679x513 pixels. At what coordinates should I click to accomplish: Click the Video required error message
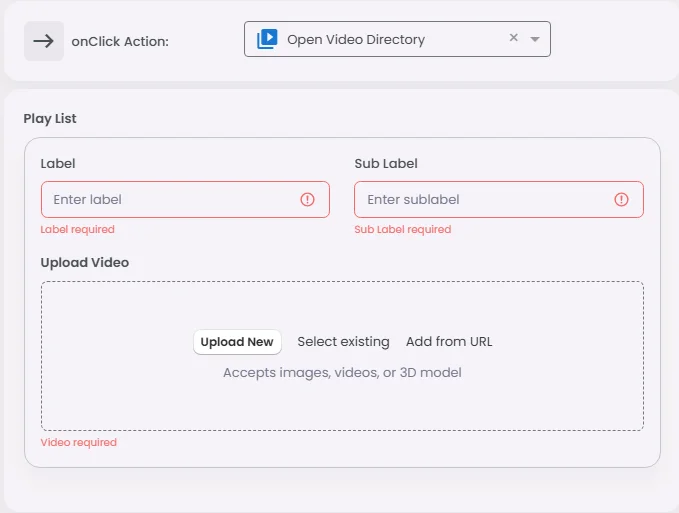click(79, 442)
